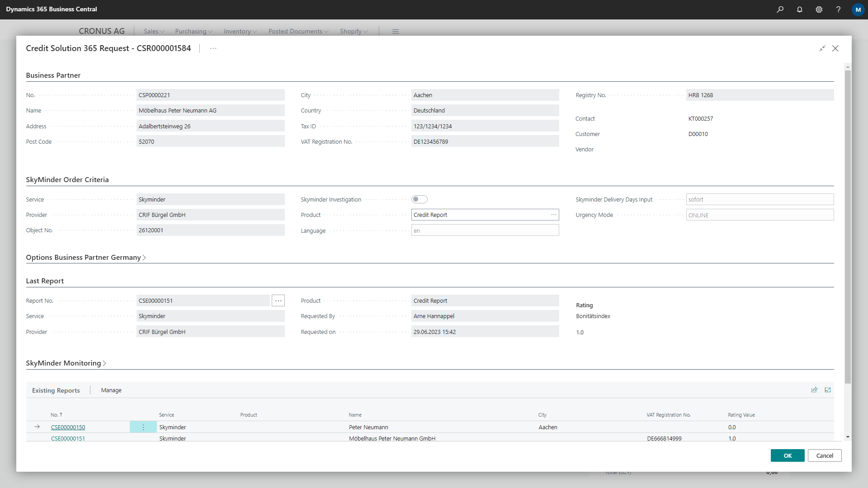Click the Cancel button
The height and width of the screenshot is (488, 868).
click(824, 455)
